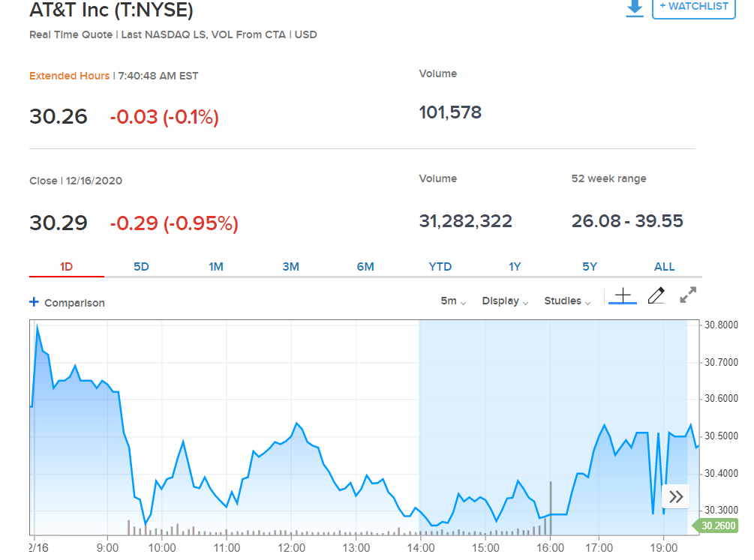Open the Display dropdown
754x560 pixels.
505,301
